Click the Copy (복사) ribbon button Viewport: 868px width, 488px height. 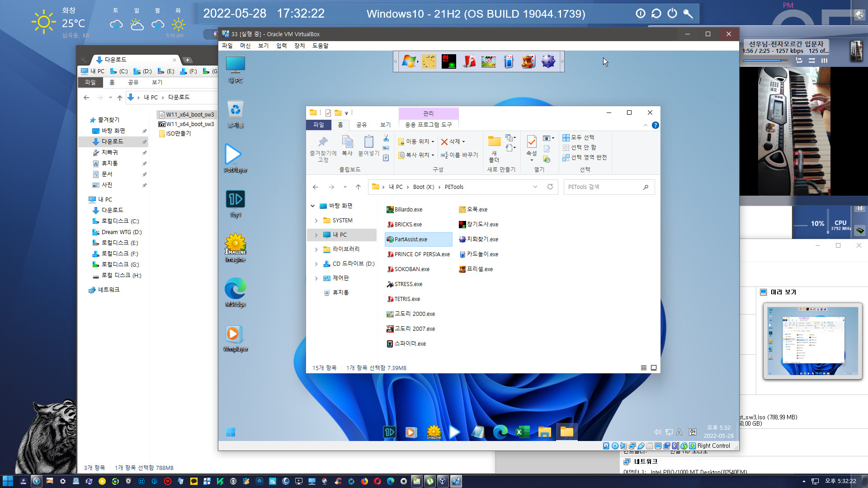(x=347, y=145)
